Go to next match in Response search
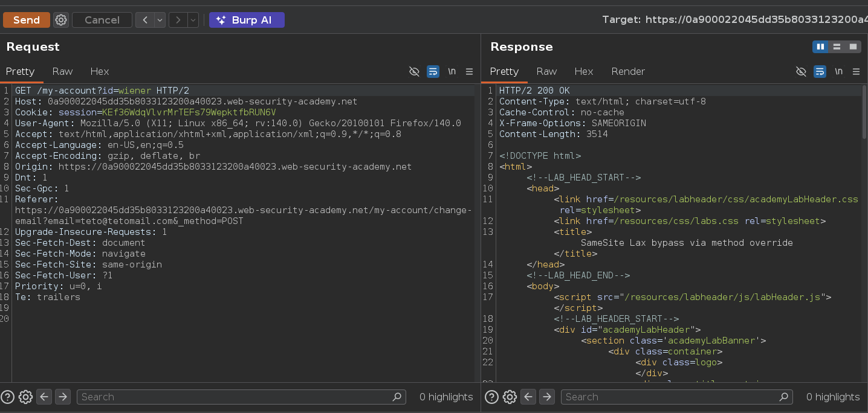This screenshot has width=868, height=413. (x=546, y=397)
